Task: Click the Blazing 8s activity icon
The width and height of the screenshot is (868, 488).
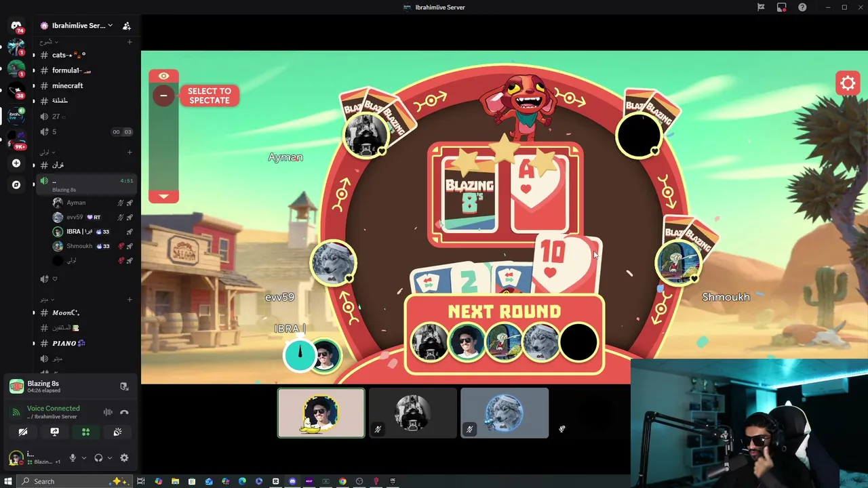Action: click(x=17, y=386)
